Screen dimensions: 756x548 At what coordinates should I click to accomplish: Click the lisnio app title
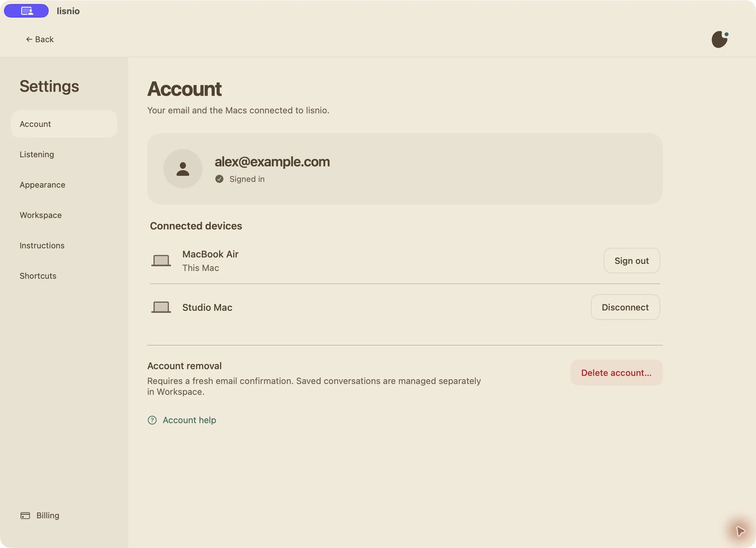pyautogui.click(x=68, y=11)
